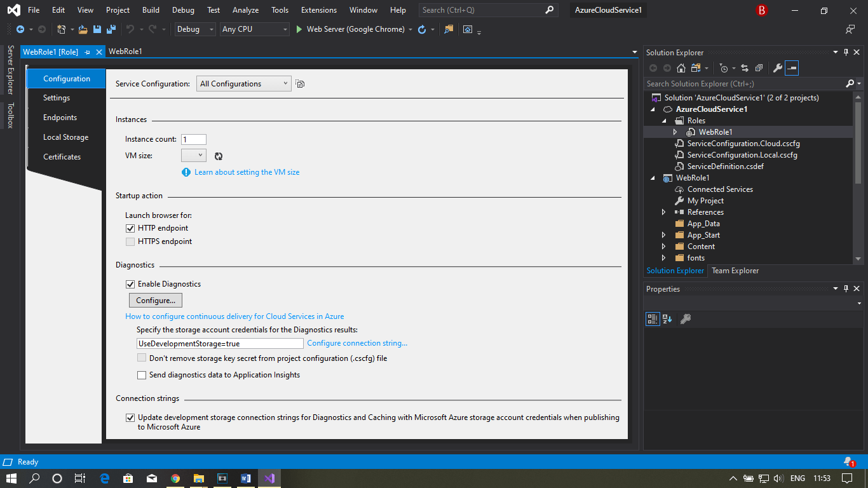Save the current file with Save icon

(97, 29)
